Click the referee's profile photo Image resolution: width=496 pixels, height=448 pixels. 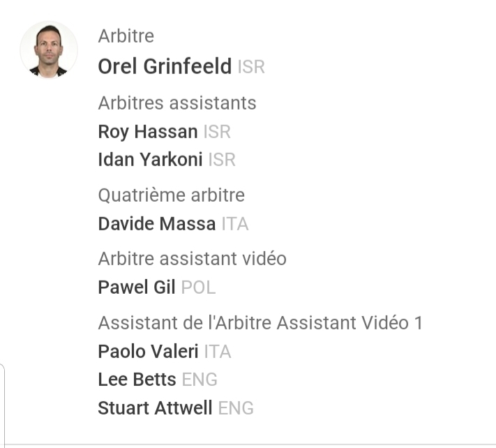pyautogui.click(x=49, y=50)
